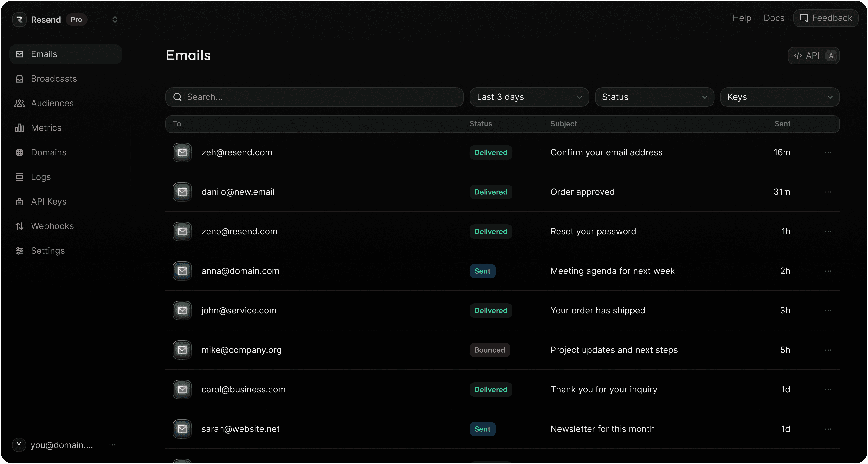
Task: Open the Docs menu item
Action: pyautogui.click(x=774, y=18)
